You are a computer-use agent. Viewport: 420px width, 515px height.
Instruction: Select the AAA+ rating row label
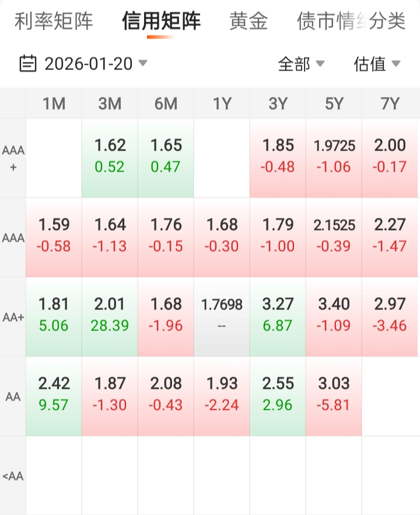(x=13, y=158)
